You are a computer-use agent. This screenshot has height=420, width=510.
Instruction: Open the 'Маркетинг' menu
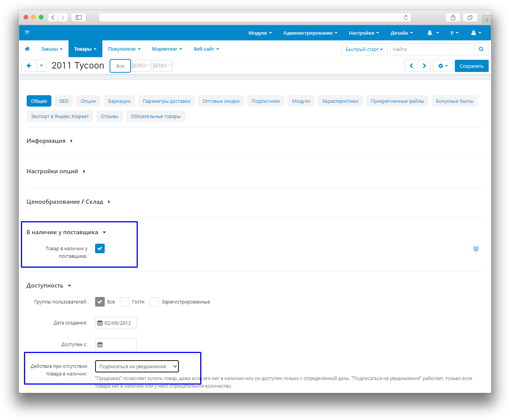[167, 49]
